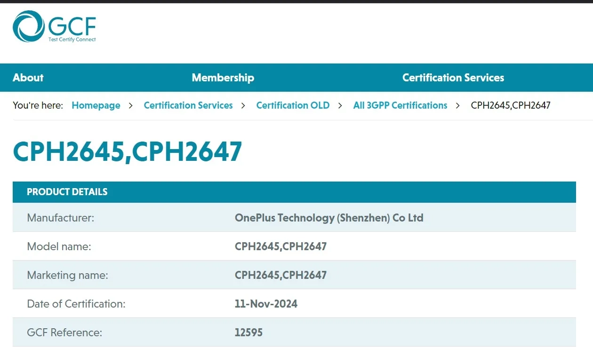
Task: Click the large CPH2645,CPH2647 page heading
Action: point(128,151)
